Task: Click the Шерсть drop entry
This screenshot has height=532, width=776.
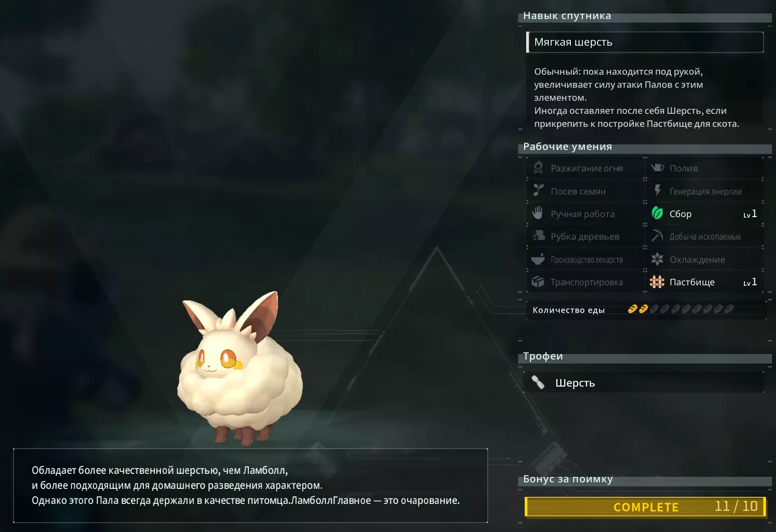Action: [644, 383]
